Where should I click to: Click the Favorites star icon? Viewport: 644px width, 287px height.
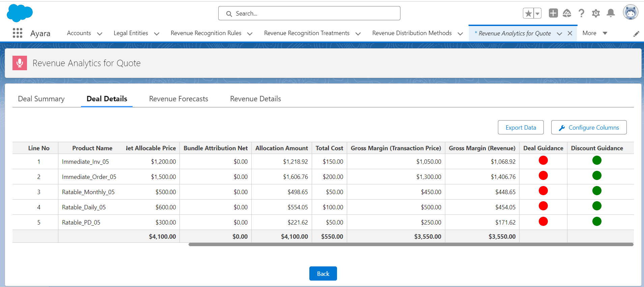click(x=528, y=14)
